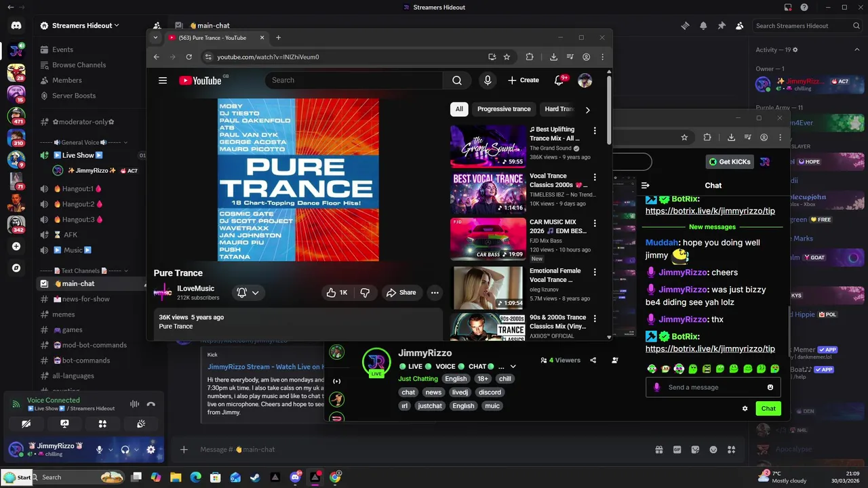Open Best Uplifting Trance Mix thumbnail
868x488 pixels.
tap(488, 146)
